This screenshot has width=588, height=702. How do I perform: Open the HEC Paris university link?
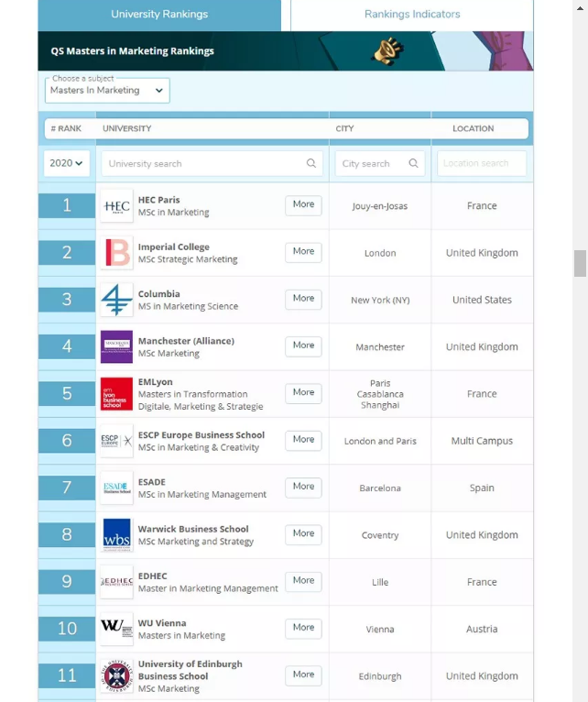pyautogui.click(x=158, y=200)
